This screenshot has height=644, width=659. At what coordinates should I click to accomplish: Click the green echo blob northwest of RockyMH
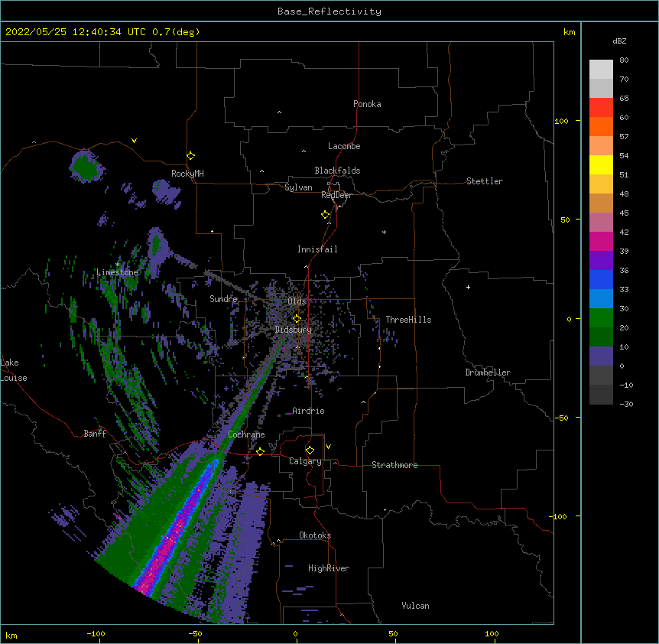(x=85, y=167)
